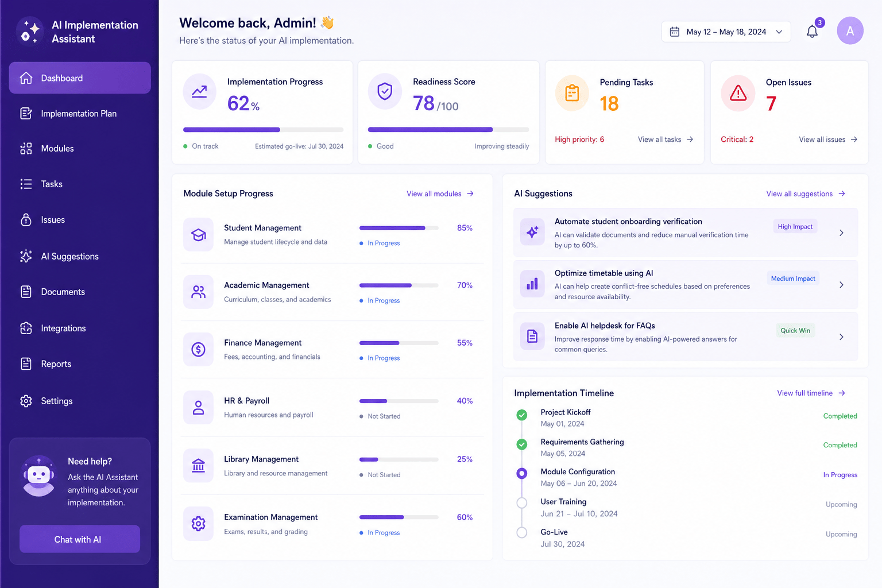Click the Implementation Progress 62% bar
This screenshot has width=882, height=588.
coord(263,130)
